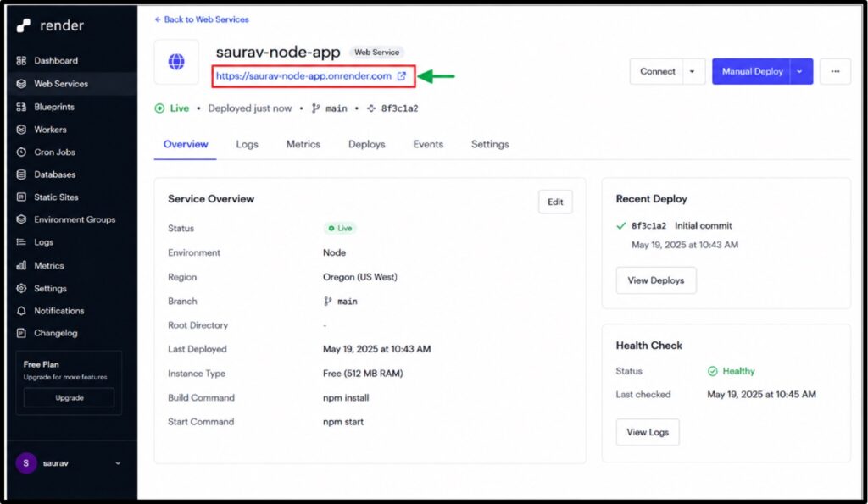Click the Upgrade plan button
The width and height of the screenshot is (868, 504).
click(x=70, y=398)
